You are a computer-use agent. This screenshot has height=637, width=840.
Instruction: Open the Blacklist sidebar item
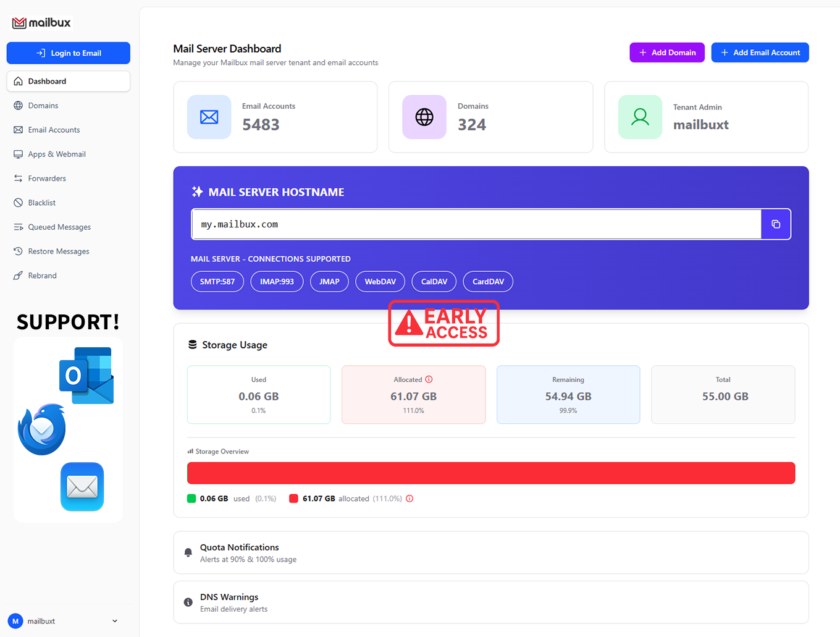42,203
